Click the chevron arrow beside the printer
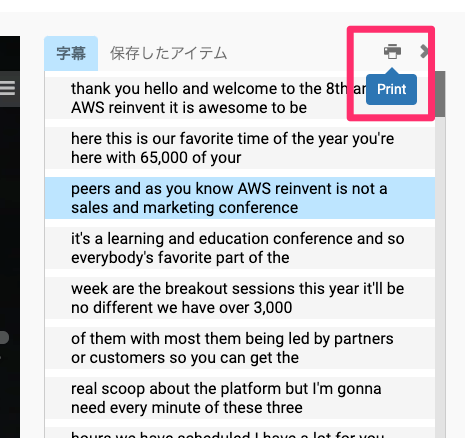Screen dimensions: 465x438 (424, 51)
